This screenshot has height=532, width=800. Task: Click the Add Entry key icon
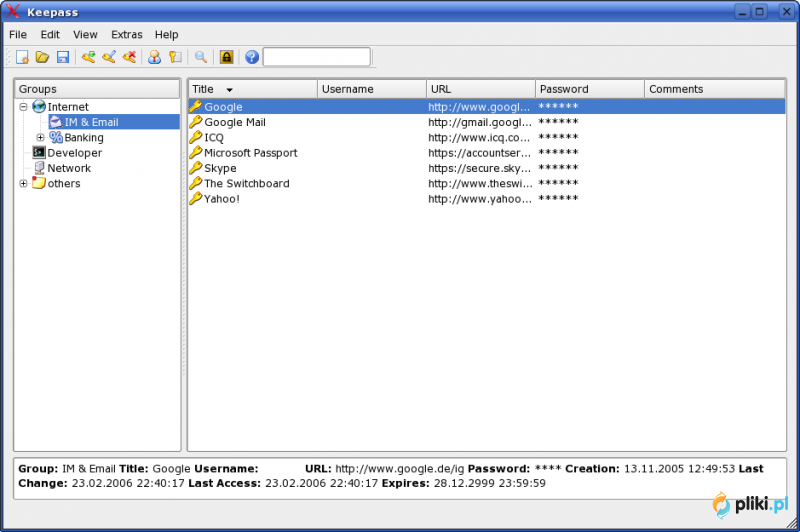(x=88, y=57)
